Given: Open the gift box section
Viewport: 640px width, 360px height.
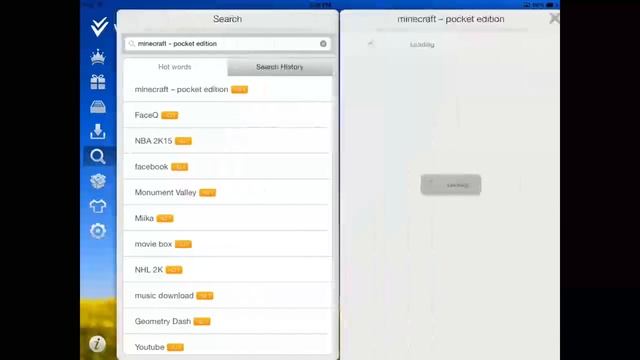Looking at the screenshot, I should 98,82.
